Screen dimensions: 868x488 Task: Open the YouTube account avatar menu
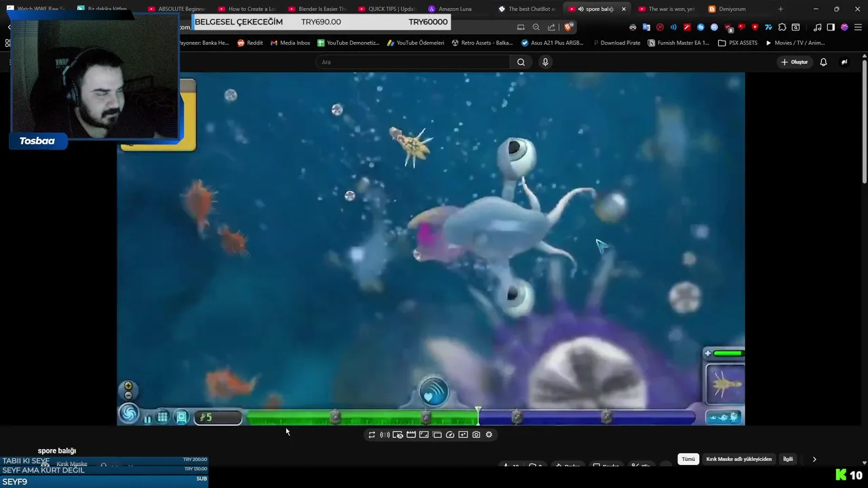[x=844, y=62]
